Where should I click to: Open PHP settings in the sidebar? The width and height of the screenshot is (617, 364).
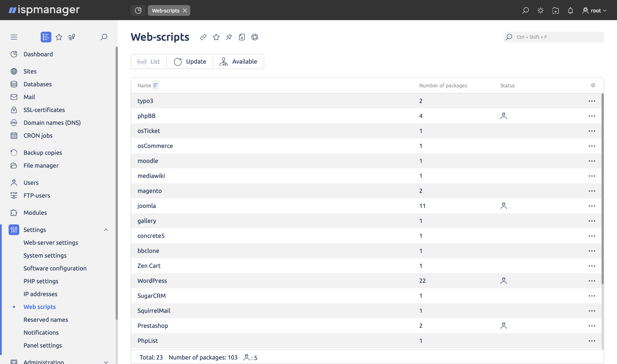(x=41, y=281)
